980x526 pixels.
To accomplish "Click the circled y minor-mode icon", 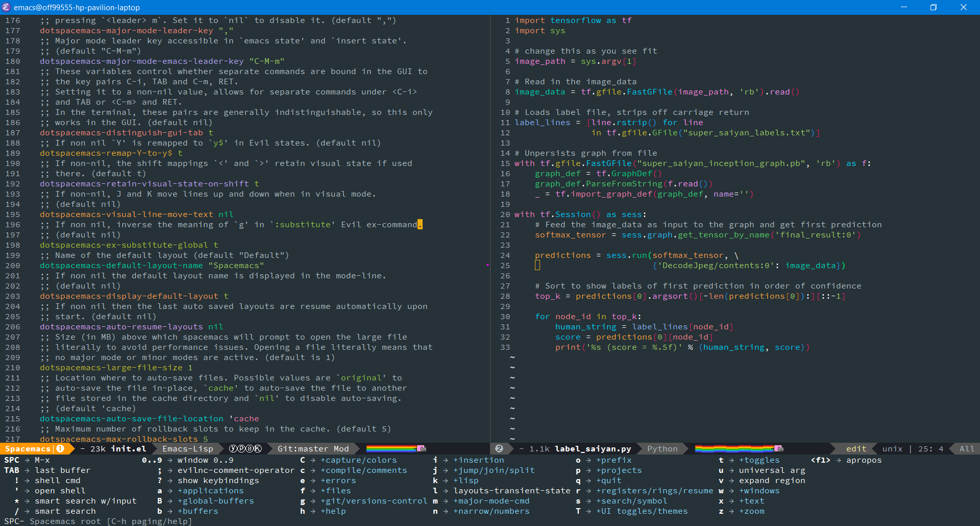I will (x=233, y=449).
